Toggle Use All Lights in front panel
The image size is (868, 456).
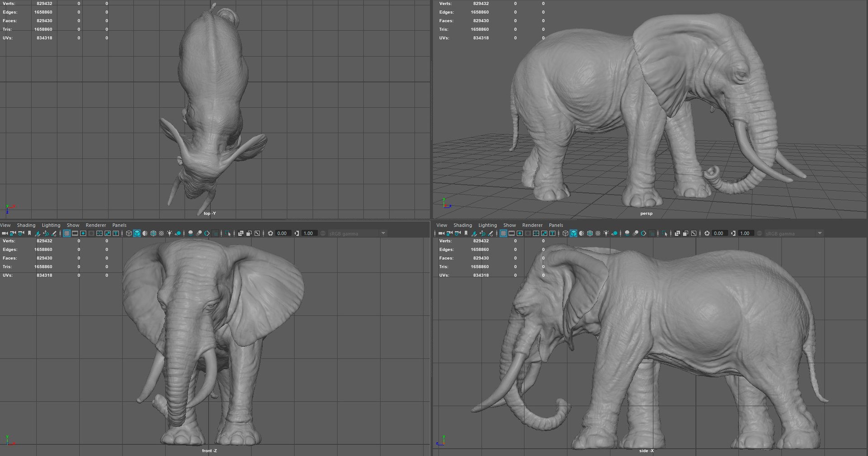170,233
